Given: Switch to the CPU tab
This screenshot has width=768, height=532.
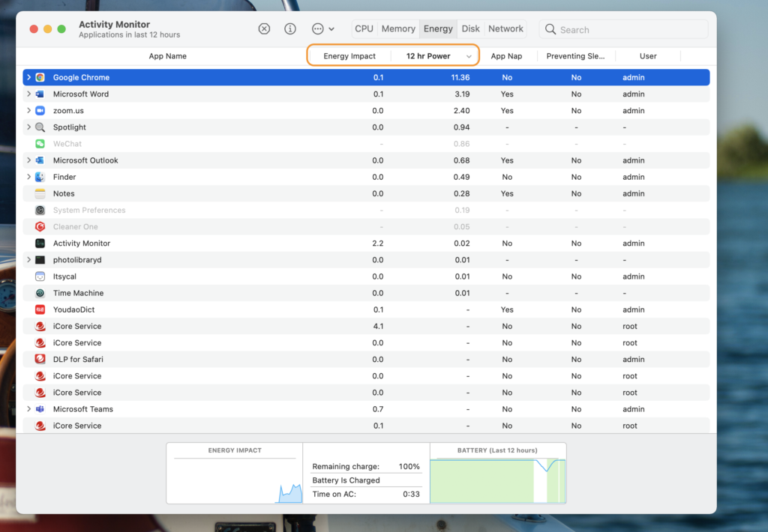Looking at the screenshot, I should [x=364, y=29].
